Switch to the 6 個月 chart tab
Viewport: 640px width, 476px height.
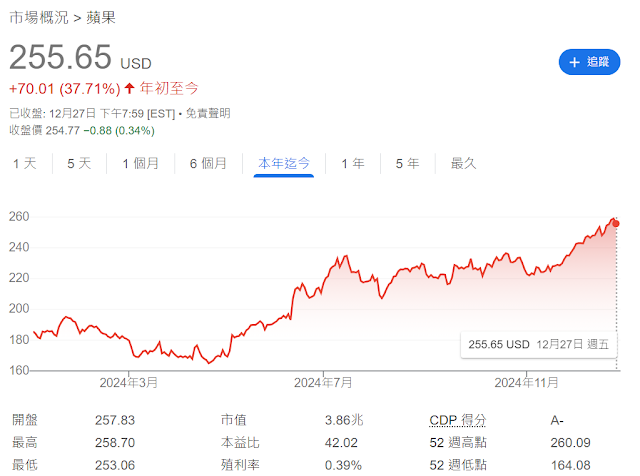pyautogui.click(x=208, y=164)
